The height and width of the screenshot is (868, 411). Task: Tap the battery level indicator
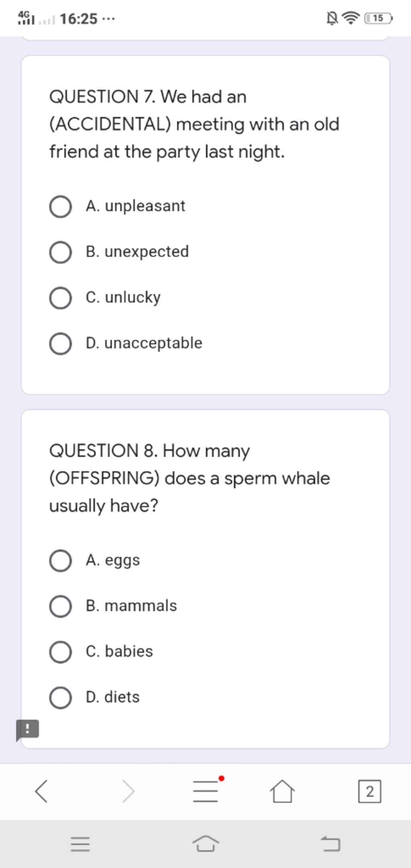tap(378, 18)
